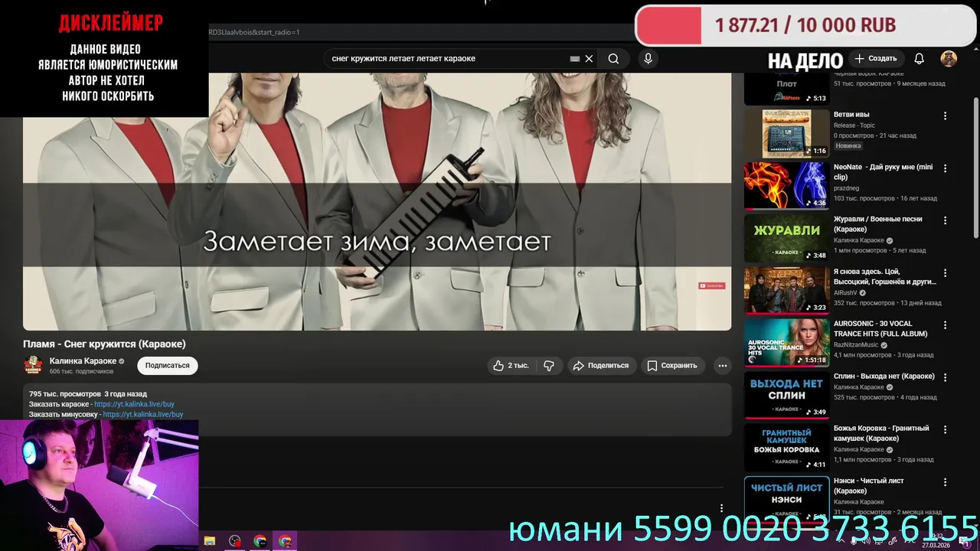Play the Ветви ивы thumbnail
The width and height of the screenshot is (980, 551).
(786, 133)
